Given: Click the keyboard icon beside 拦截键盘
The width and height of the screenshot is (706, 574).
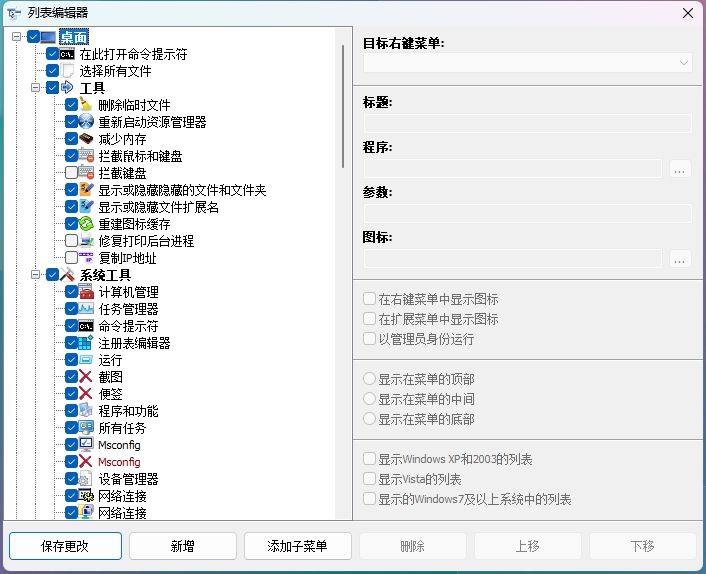Looking at the screenshot, I should coord(86,173).
